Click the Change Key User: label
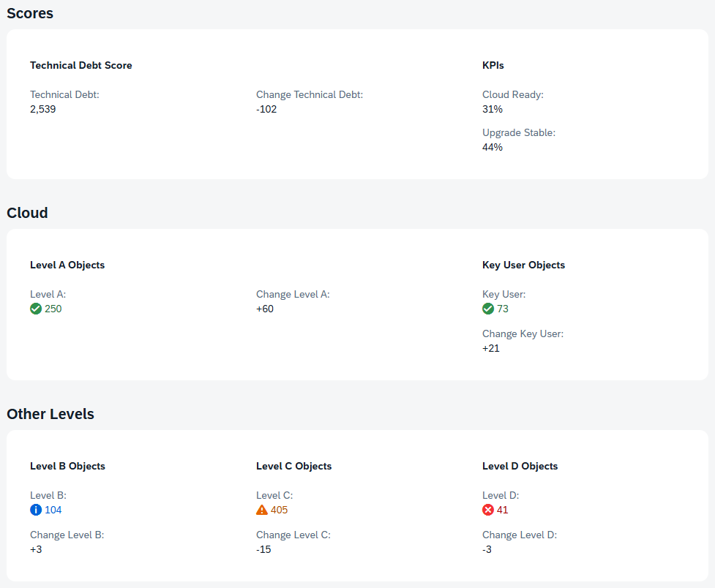715x588 pixels. pyautogui.click(x=523, y=334)
